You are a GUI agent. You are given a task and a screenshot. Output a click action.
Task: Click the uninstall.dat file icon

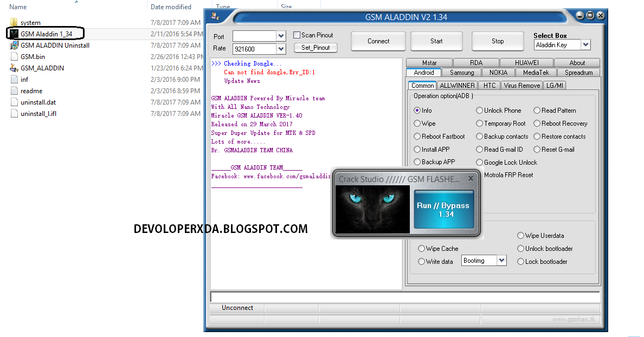click(14, 102)
